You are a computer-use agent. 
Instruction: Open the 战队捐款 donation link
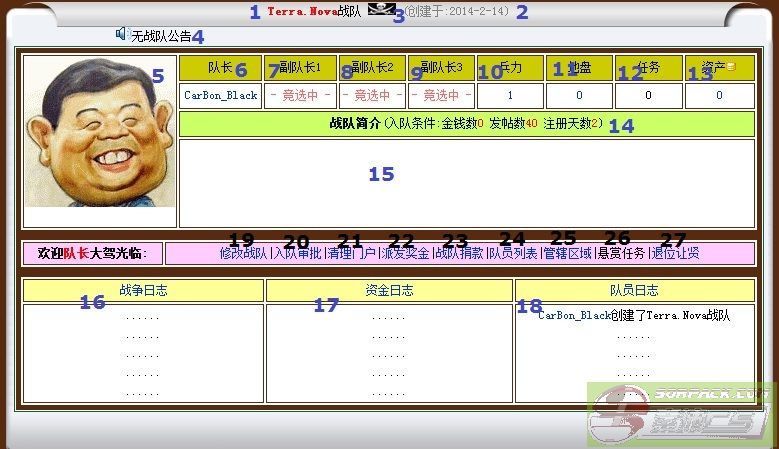(x=459, y=254)
